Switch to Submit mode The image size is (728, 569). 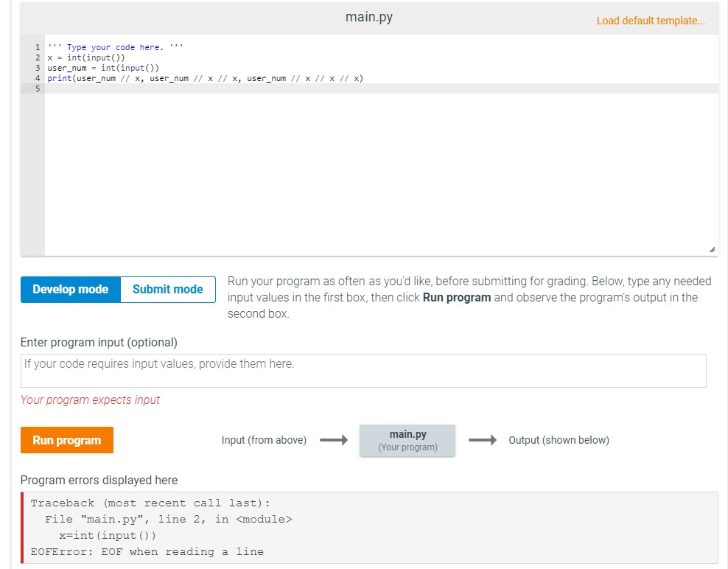click(x=167, y=290)
